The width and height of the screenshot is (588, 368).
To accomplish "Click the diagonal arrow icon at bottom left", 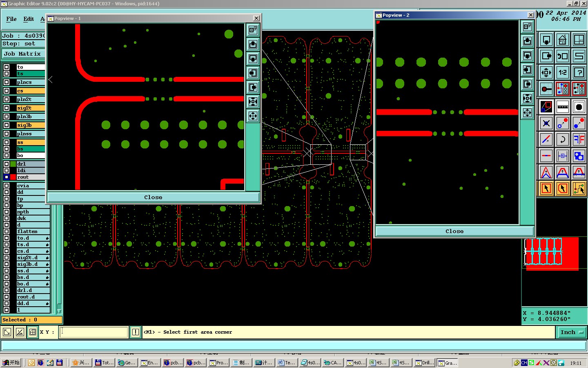I will tap(7, 332).
